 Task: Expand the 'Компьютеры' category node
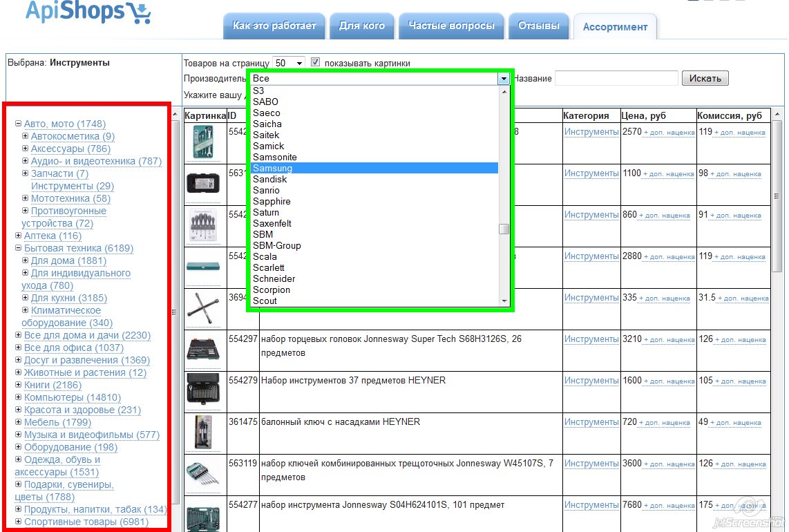click(x=19, y=397)
